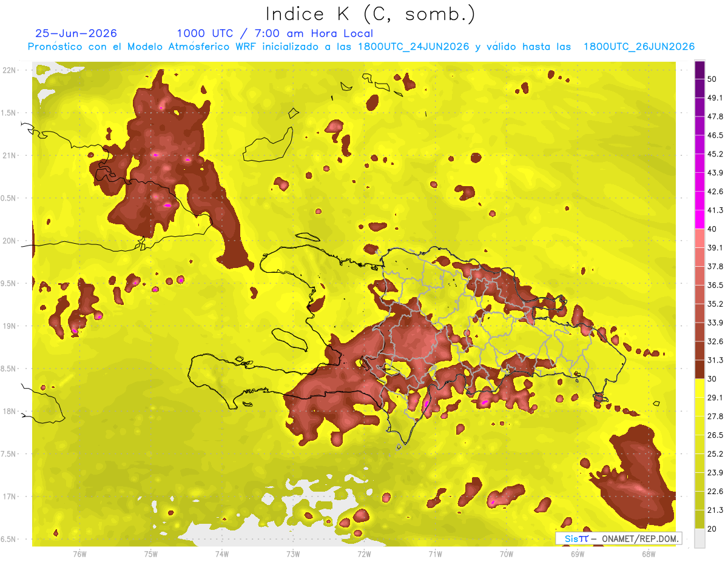Click the colorbar value 50
This screenshot has height=562, width=728.
[712, 79]
